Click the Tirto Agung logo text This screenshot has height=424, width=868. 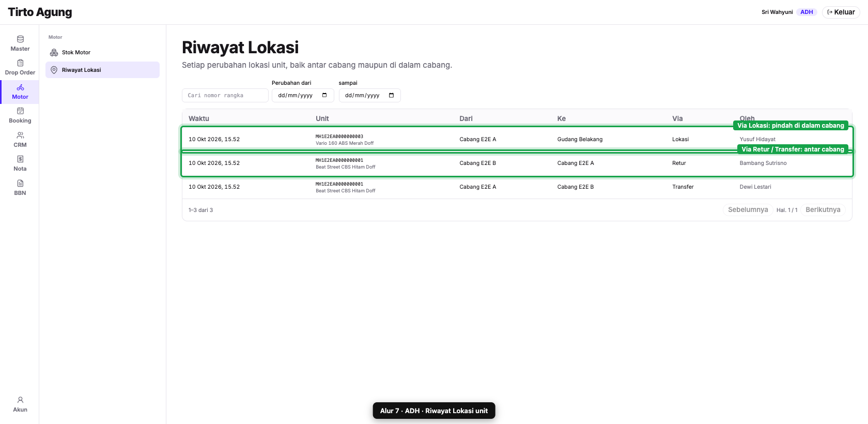tap(40, 12)
